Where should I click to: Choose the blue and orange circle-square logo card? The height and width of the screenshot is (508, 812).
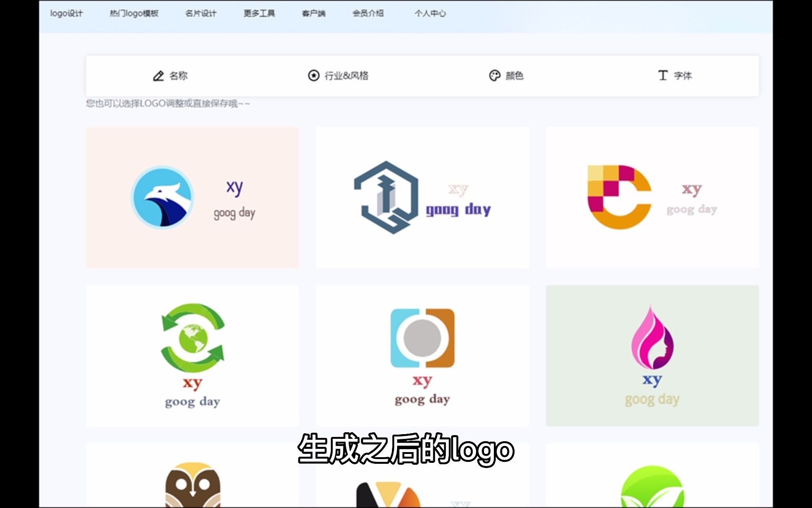[422, 356]
